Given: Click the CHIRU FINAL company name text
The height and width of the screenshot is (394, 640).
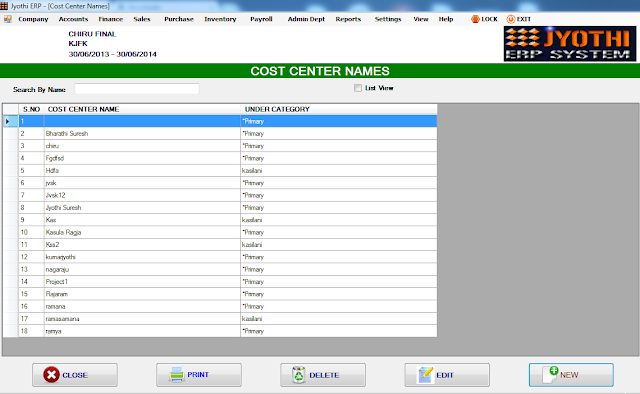Looking at the screenshot, I should click(x=92, y=34).
